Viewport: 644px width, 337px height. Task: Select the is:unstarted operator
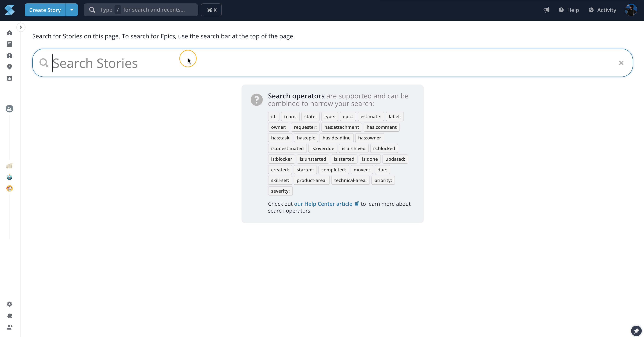tap(313, 159)
